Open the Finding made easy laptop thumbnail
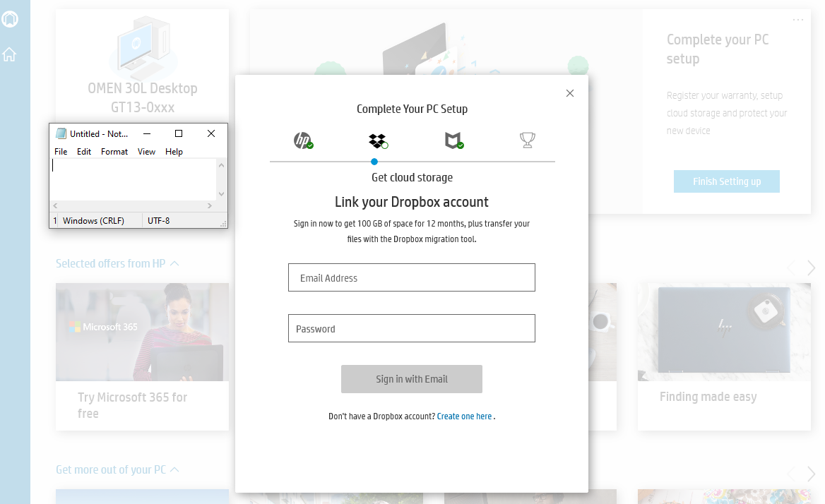 tap(724, 332)
